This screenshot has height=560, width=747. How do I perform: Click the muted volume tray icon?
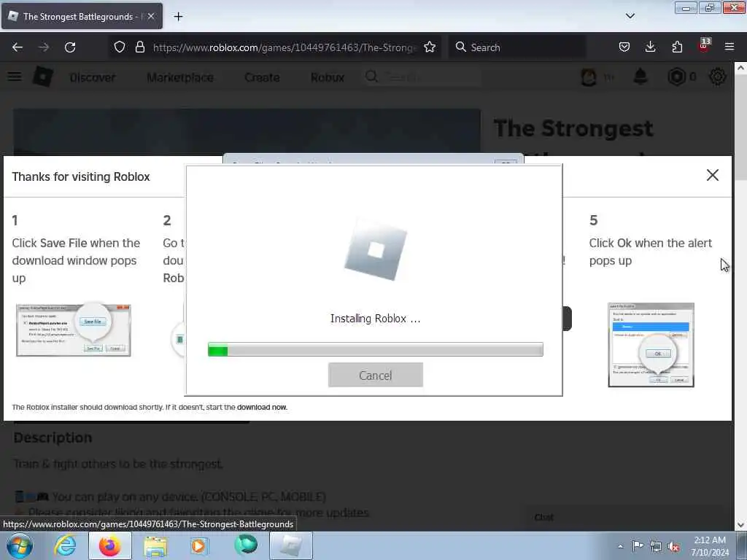coord(673,547)
